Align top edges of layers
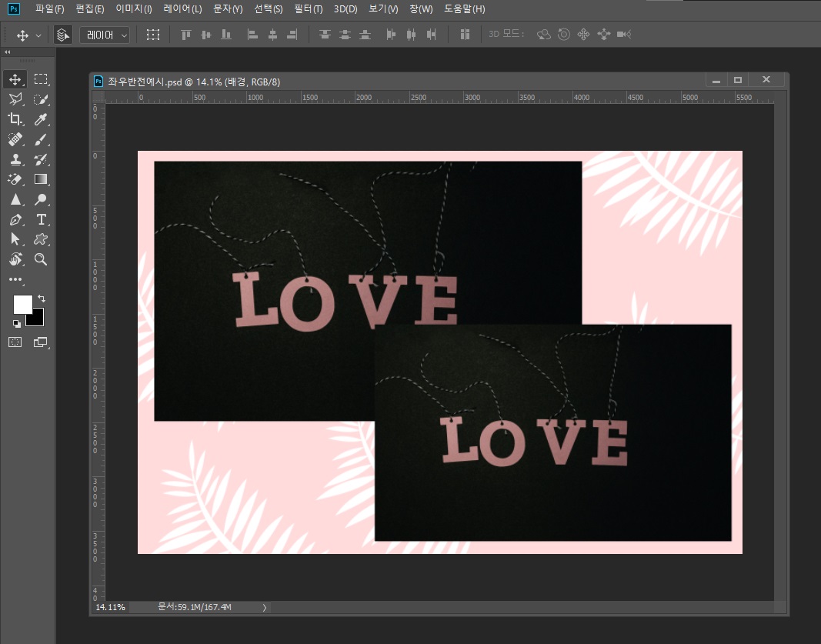This screenshot has height=644, width=821. 186,35
